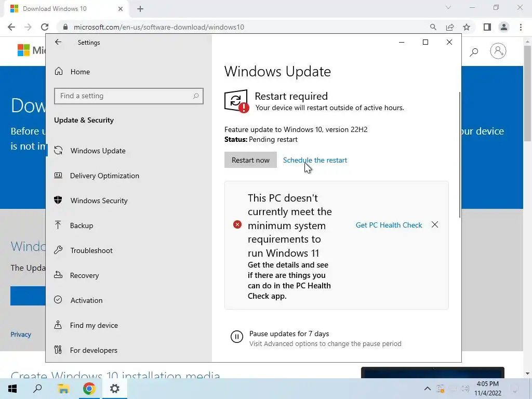Toggle the Chrome side panel icon
This screenshot has height=399, width=532.
point(487,27)
